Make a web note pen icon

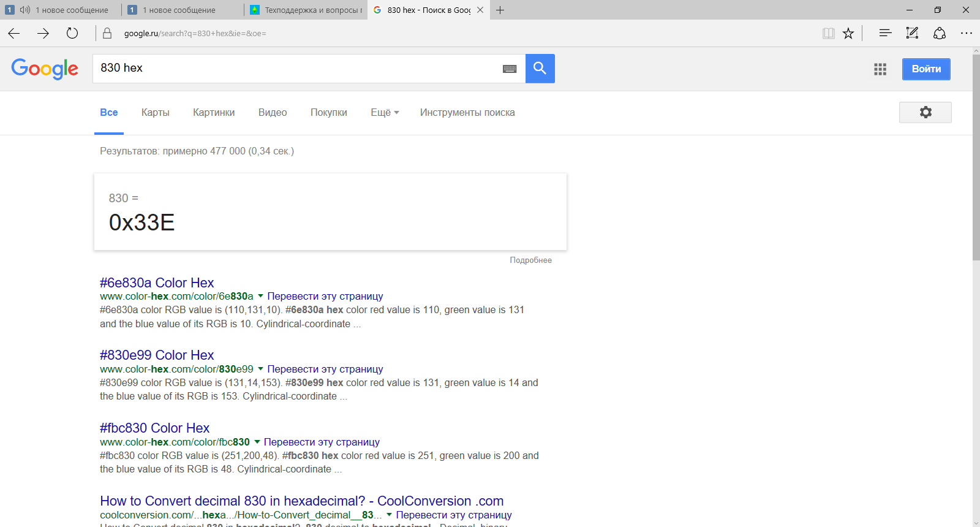click(912, 33)
